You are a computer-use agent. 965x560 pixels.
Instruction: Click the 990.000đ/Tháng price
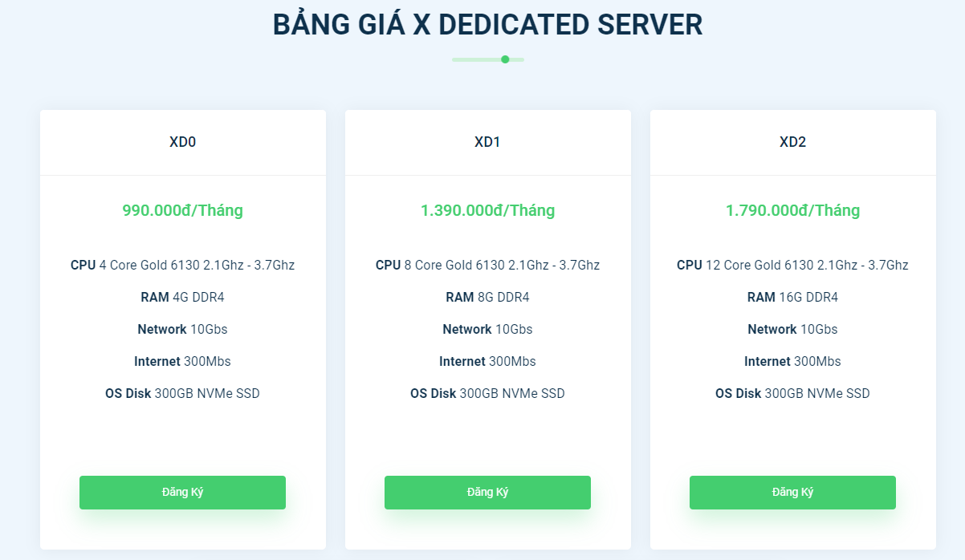tap(182, 210)
